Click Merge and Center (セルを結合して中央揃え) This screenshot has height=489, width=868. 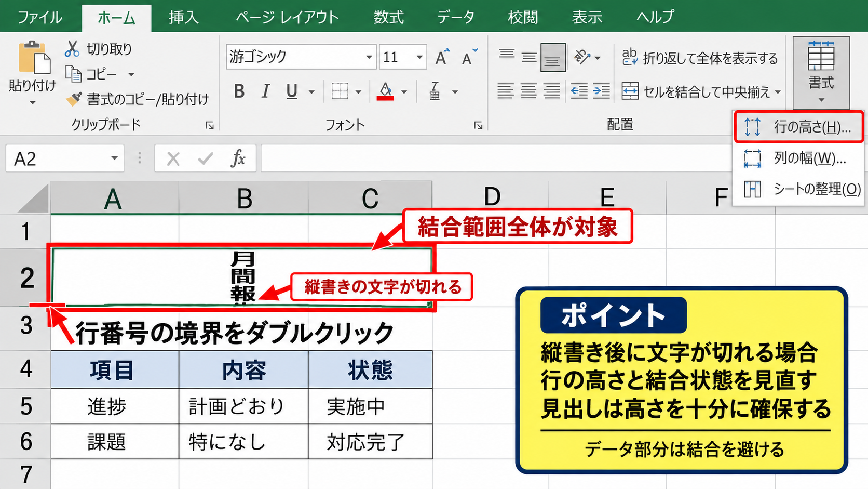[x=696, y=92]
